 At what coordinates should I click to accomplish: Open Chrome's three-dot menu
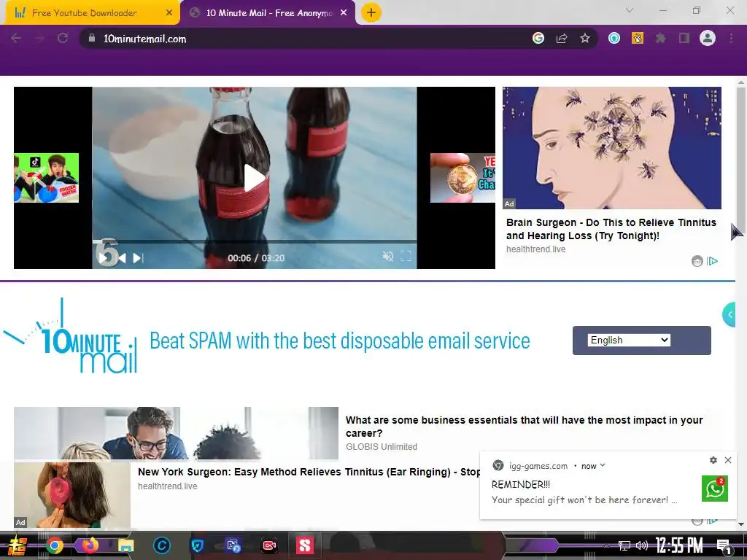731,39
